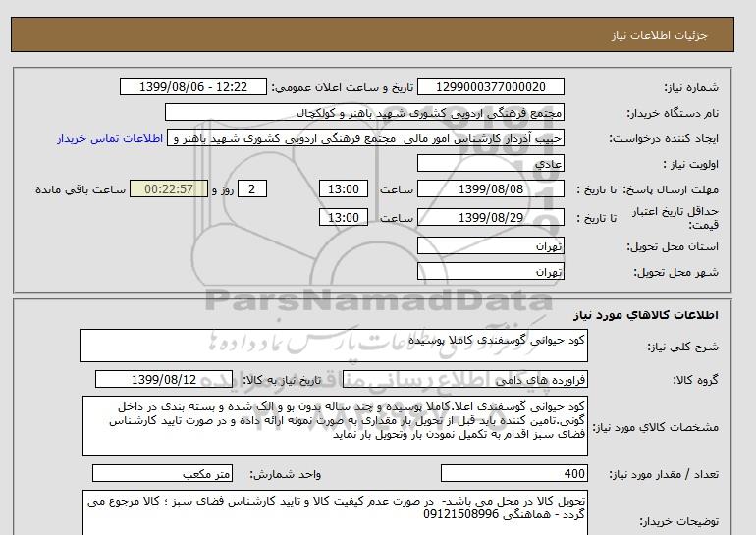Click the request creator field حبیب آذردار
The width and height of the screenshot is (756, 535).
365,137
